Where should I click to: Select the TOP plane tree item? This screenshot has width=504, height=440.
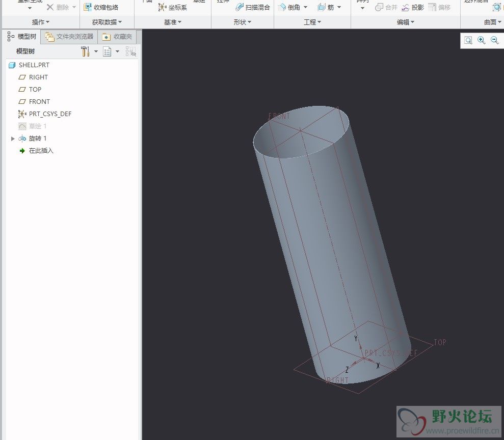[x=35, y=90]
